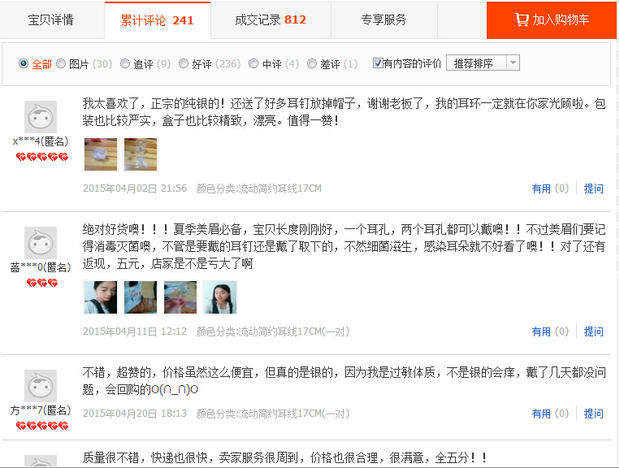The width and height of the screenshot is (619, 468).
Task: Open the last portrait photo in 蕾***0's review
Action: coord(220,297)
